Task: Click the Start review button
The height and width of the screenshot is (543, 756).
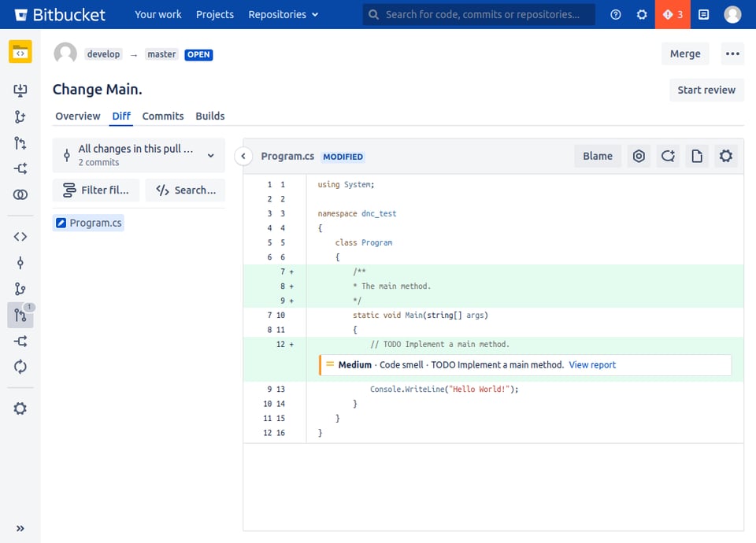Action: point(706,90)
